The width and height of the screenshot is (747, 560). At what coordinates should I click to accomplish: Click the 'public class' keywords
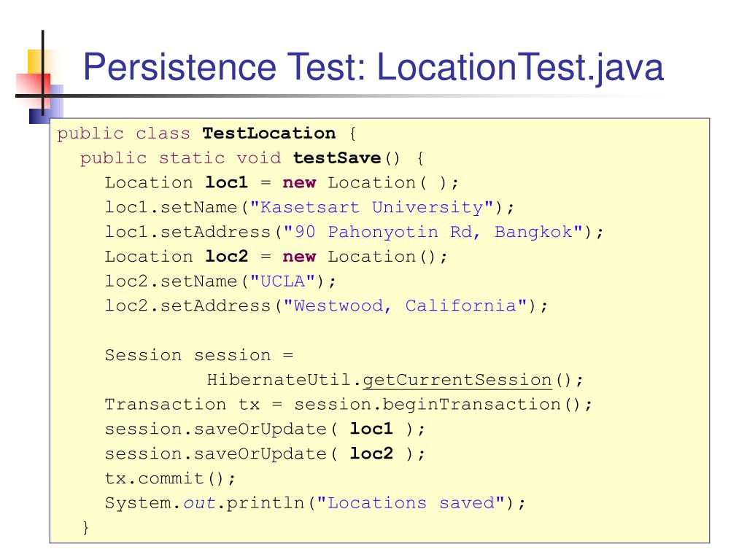click(124, 133)
